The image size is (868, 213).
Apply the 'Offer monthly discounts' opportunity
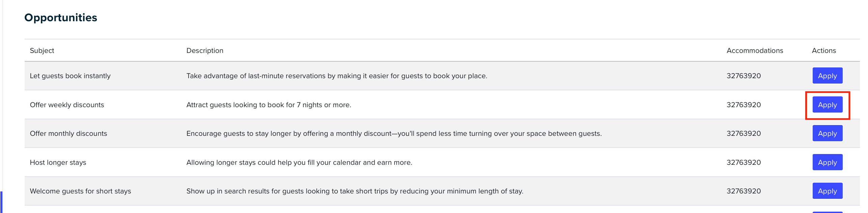827,133
